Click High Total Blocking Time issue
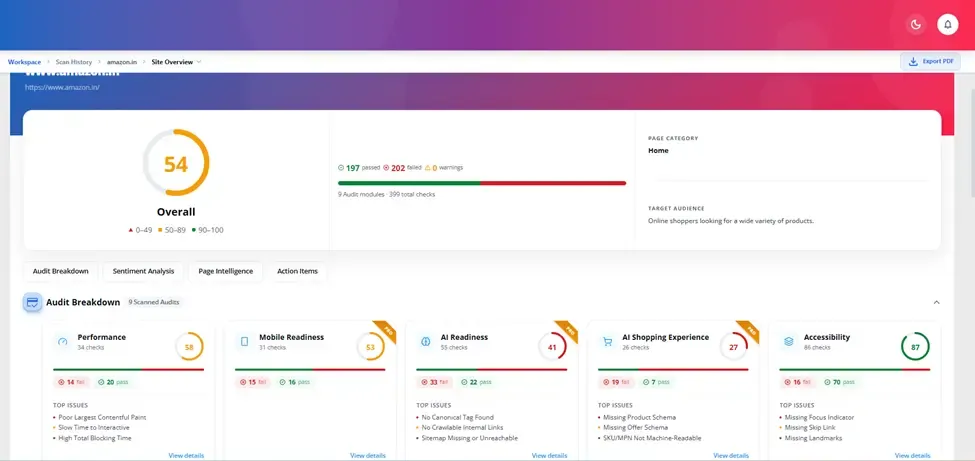The image size is (975, 461). pyautogui.click(x=95, y=438)
